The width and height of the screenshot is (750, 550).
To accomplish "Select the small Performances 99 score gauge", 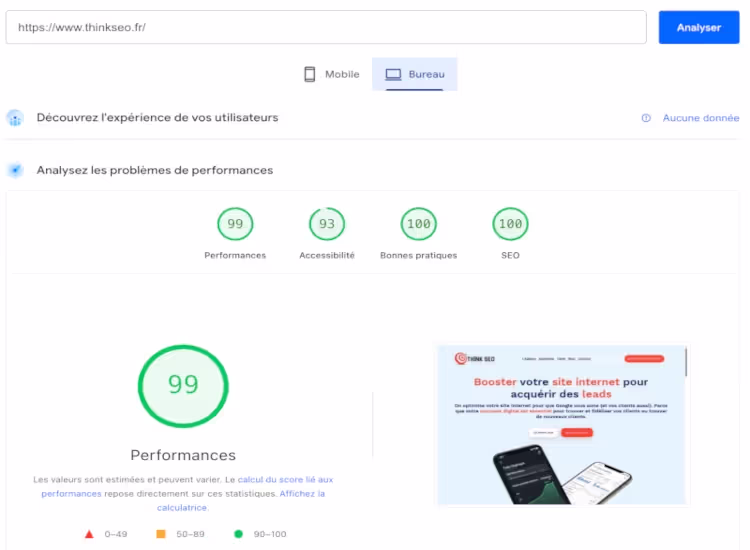I will tap(235, 225).
